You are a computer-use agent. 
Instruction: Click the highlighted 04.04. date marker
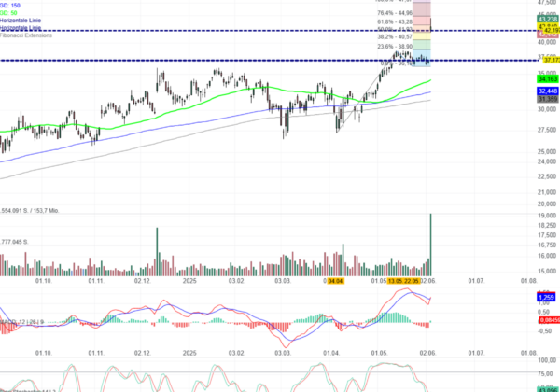[x=336, y=281]
